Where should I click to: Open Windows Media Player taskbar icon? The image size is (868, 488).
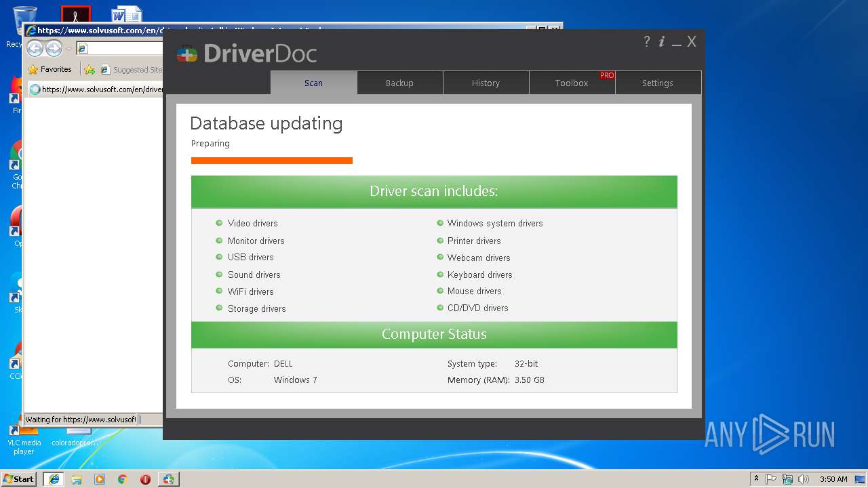tap(100, 479)
